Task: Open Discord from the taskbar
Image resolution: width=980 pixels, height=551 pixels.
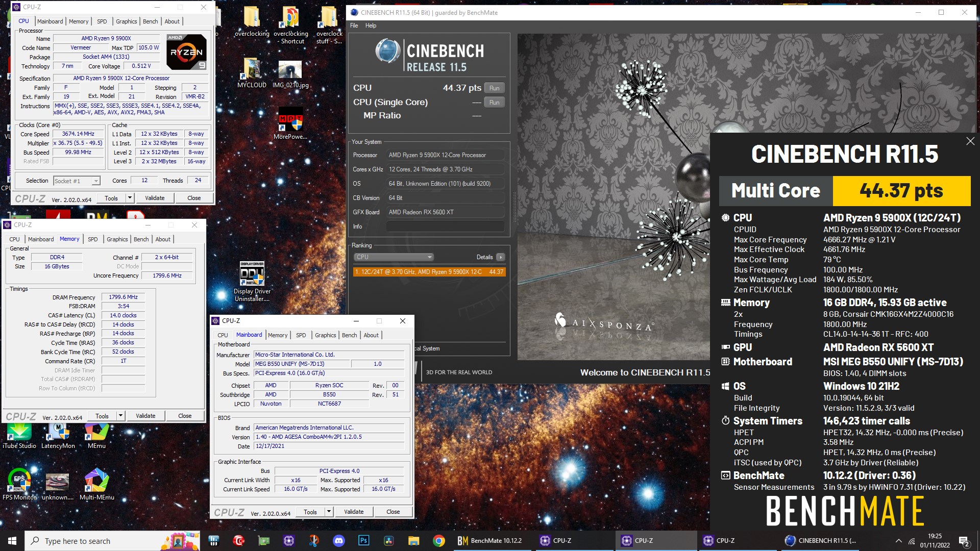Action: point(339,541)
